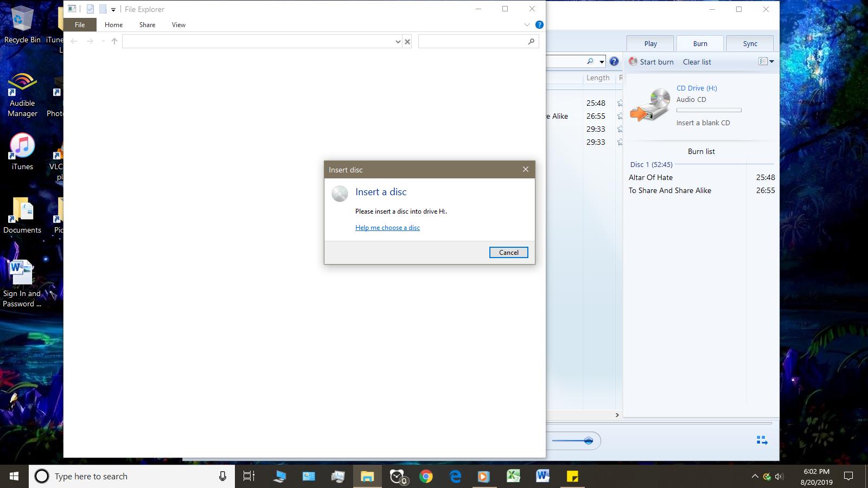Click Cancel in the Insert disc dialog
This screenshot has height=488, width=868.
tap(508, 252)
